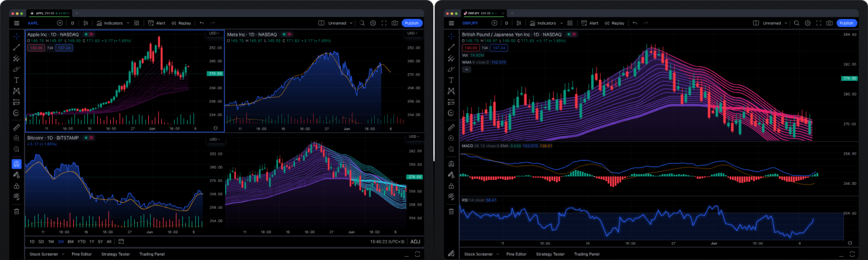Toggle ADJ adjustment in the bottom bar
Viewport: 868px width, 260px height.
[415, 242]
